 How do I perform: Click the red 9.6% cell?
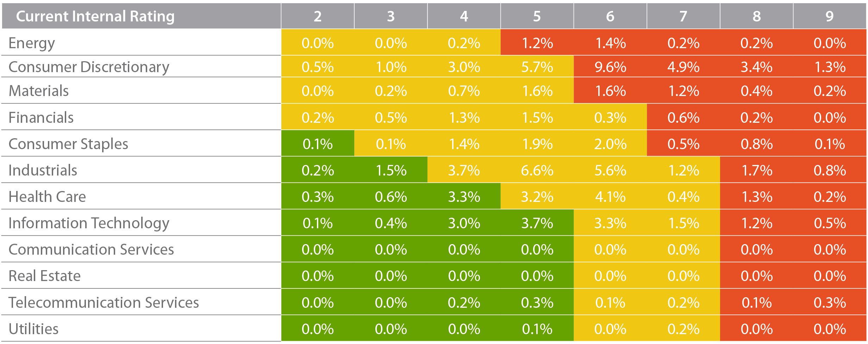[x=610, y=67]
